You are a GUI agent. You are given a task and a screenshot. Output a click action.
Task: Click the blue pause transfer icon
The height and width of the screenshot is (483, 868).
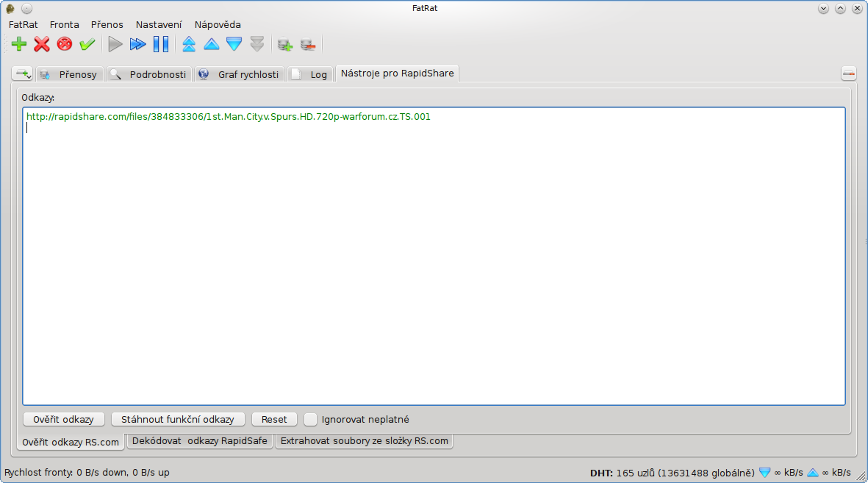(160, 44)
